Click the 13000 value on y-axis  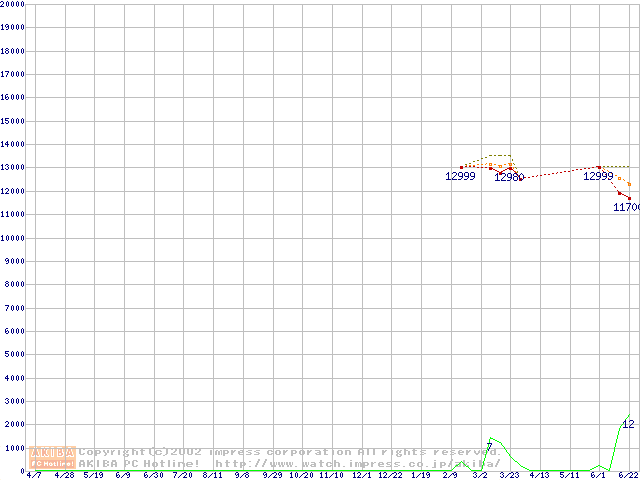pyautogui.click(x=12, y=144)
